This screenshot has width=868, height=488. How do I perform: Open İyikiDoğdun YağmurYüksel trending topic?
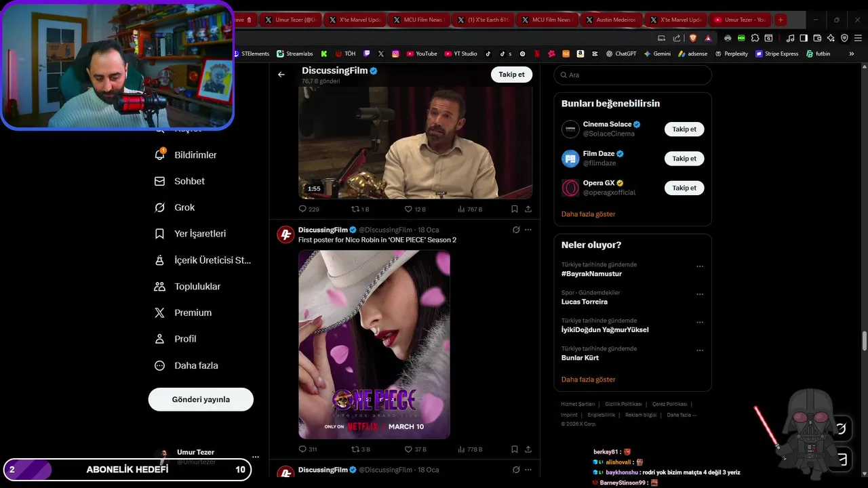[x=605, y=330]
